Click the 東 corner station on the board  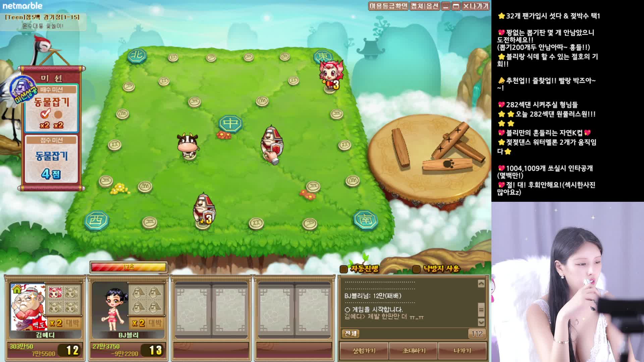323,56
